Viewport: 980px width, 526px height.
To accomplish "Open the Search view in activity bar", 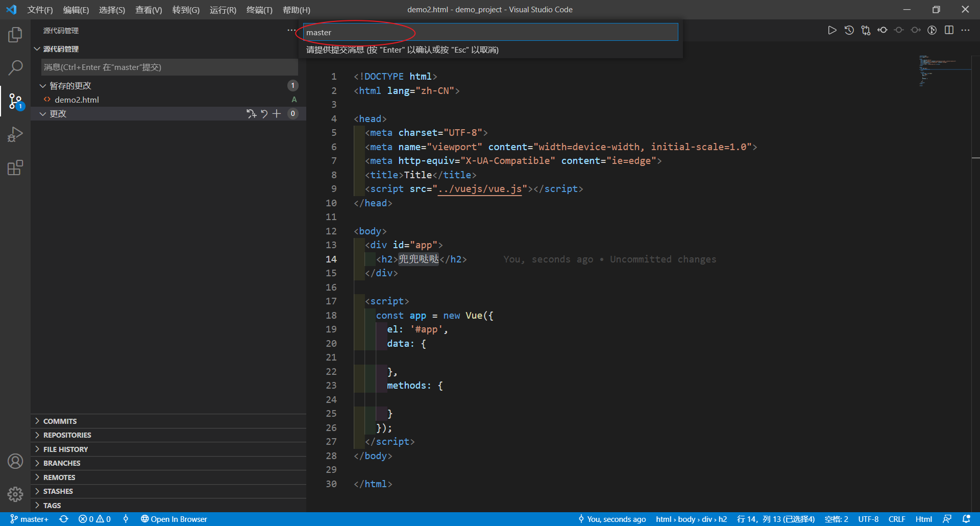I will (15, 67).
